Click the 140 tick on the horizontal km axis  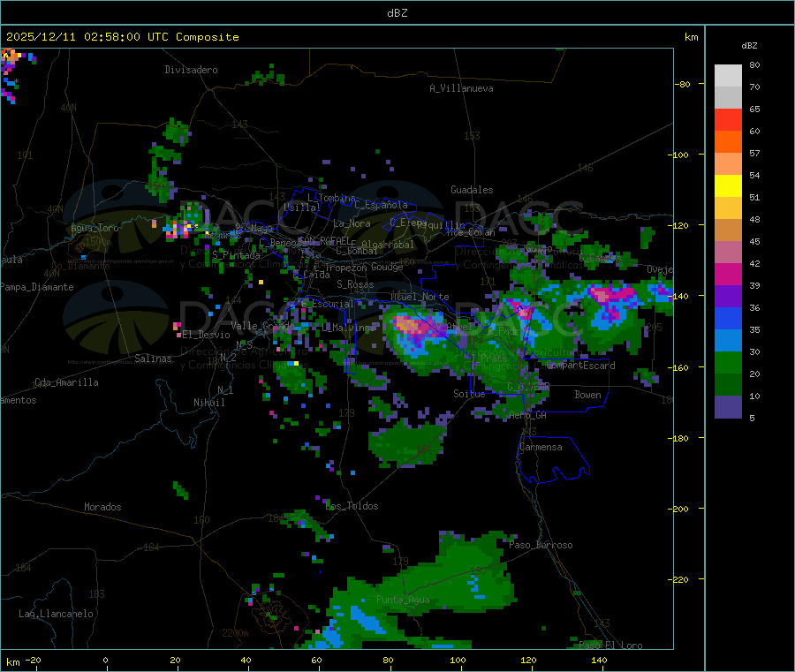pyautogui.click(x=599, y=660)
